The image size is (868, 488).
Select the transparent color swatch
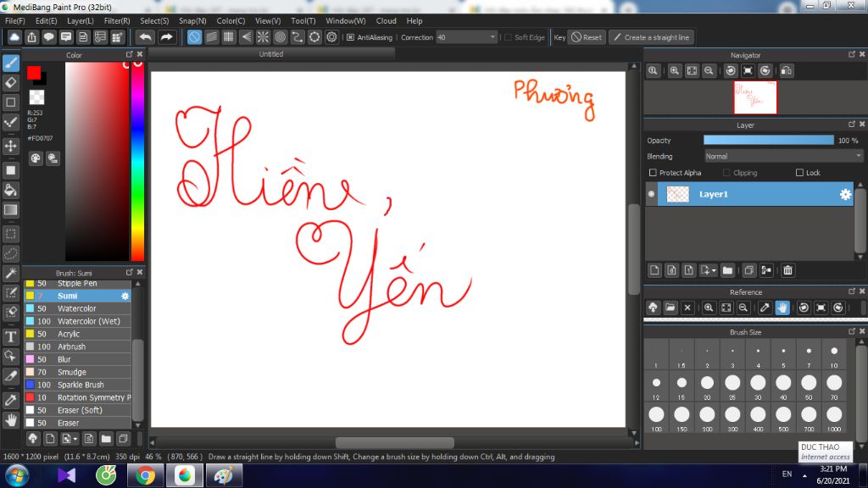(x=36, y=97)
